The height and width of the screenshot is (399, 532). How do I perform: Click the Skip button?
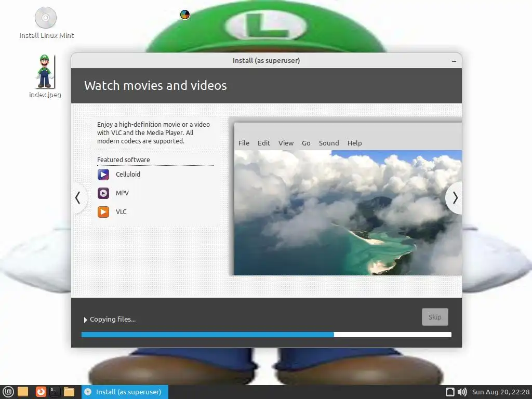point(435,317)
